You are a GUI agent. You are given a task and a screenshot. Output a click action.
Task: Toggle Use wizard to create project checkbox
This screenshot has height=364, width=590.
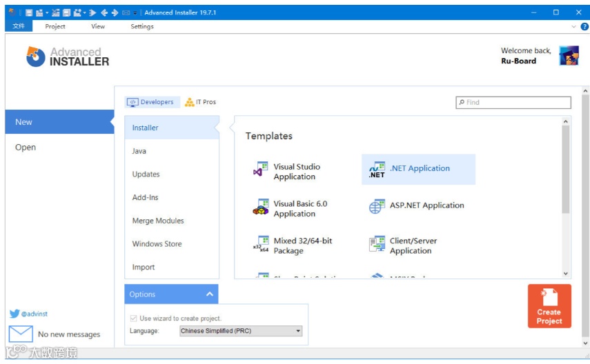(134, 318)
